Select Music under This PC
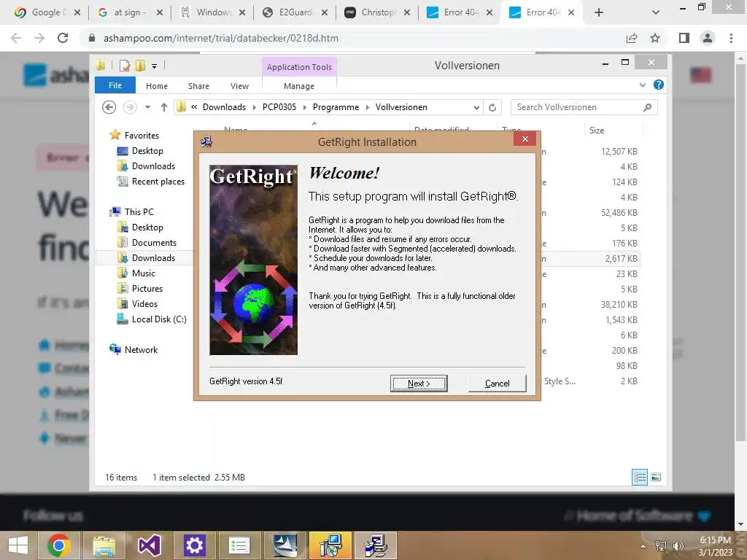The width and height of the screenshot is (747, 560). (x=144, y=273)
